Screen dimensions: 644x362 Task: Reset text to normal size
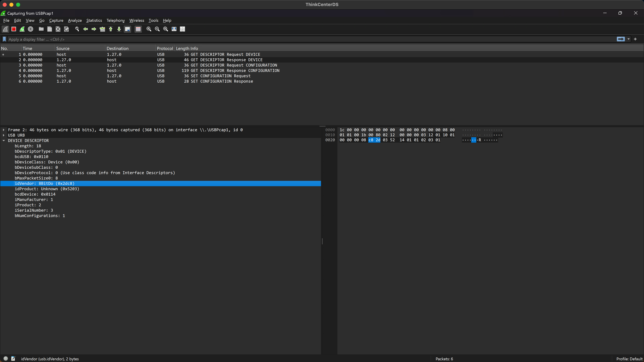click(166, 29)
